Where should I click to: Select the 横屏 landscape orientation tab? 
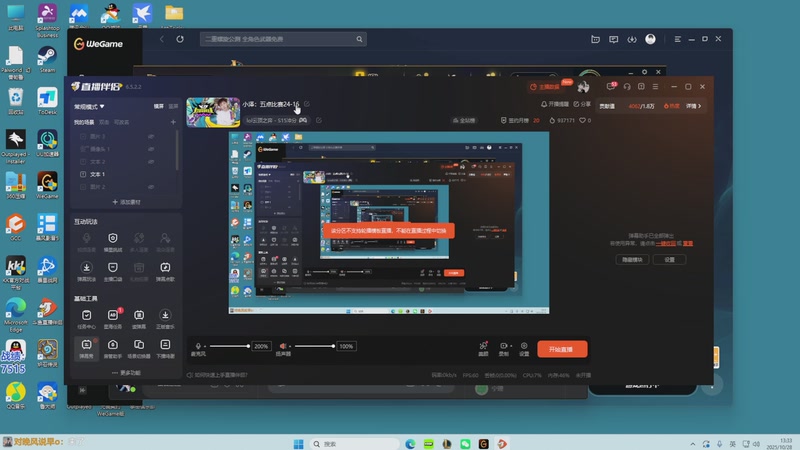tap(159, 107)
